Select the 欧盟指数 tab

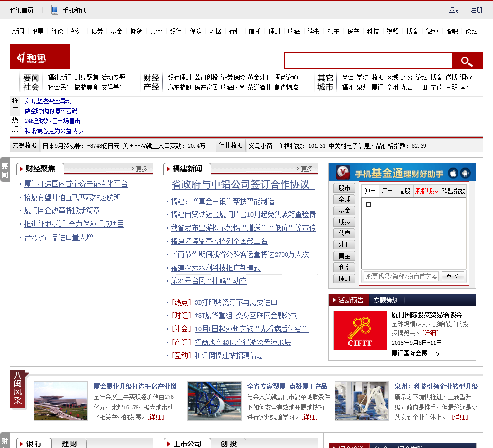pos(454,191)
